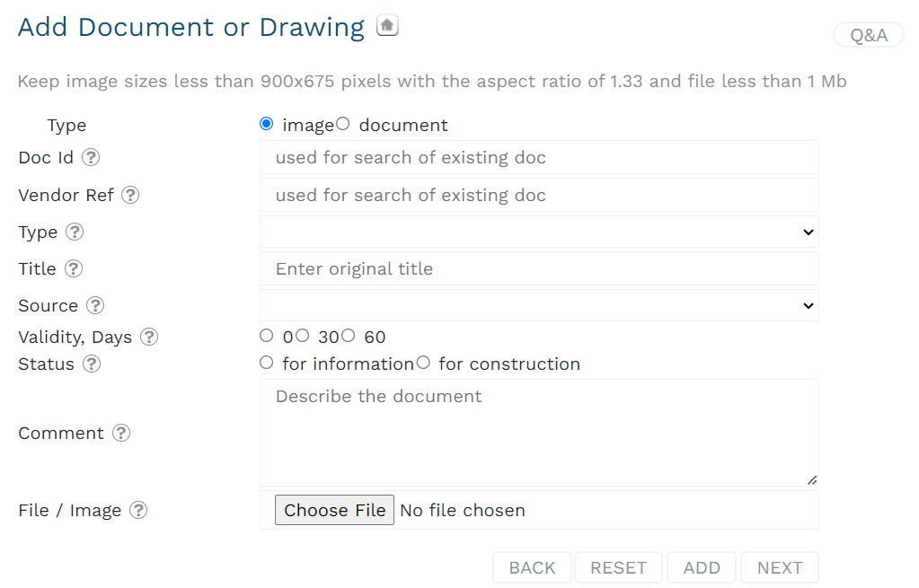
Task: Click the Title input field
Action: click(539, 268)
